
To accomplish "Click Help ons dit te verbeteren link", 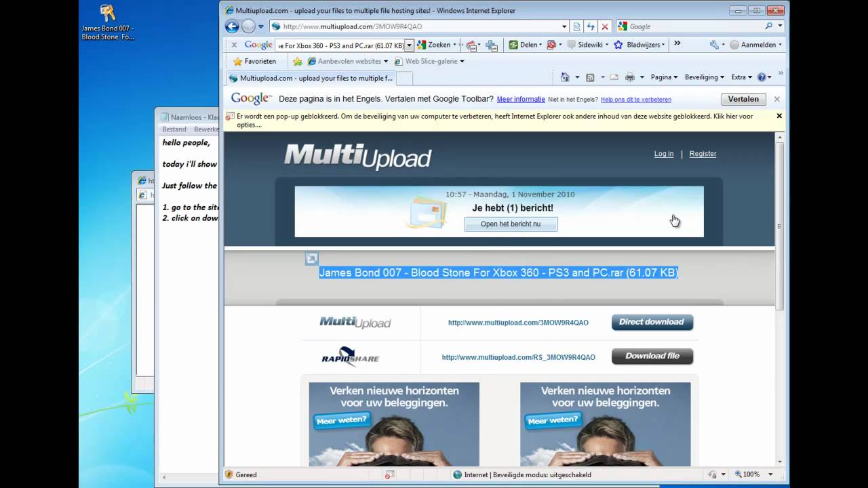I will pyautogui.click(x=636, y=100).
